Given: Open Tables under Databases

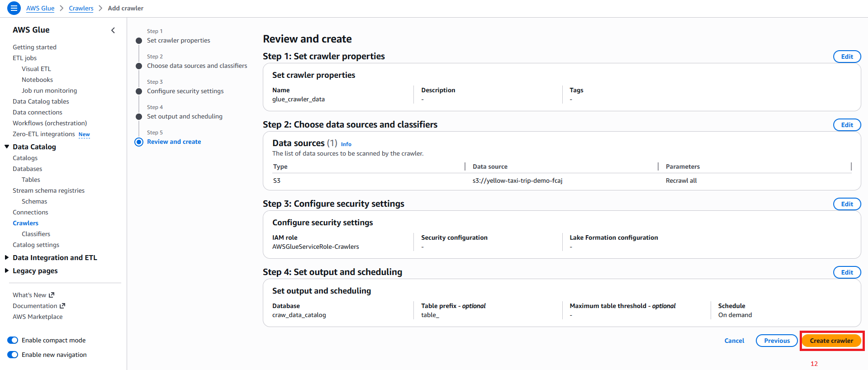Looking at the screenshot, I should (x=31, y=180).
